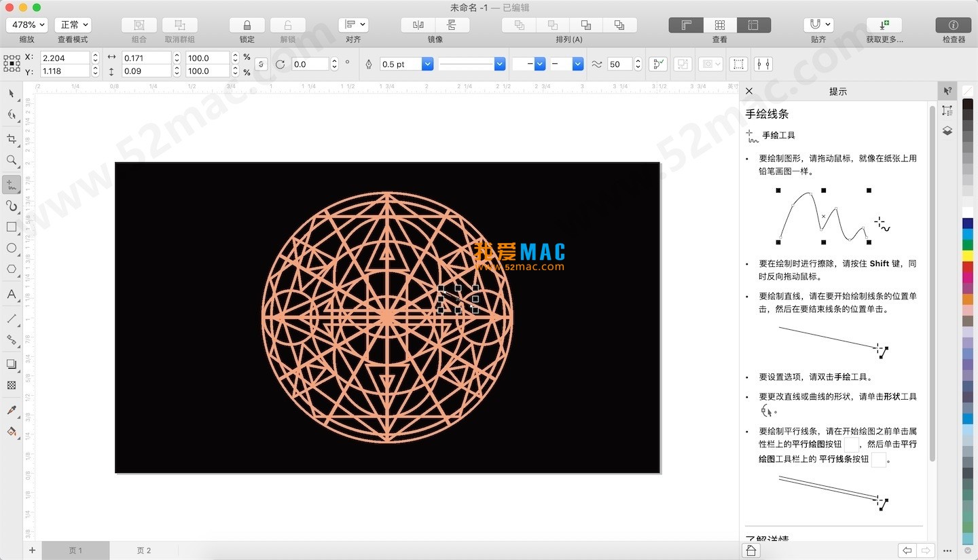
Task: Click the Ungroup (取消群组) toolbar button
Action: pyautogui.click(x=180, y=25)
